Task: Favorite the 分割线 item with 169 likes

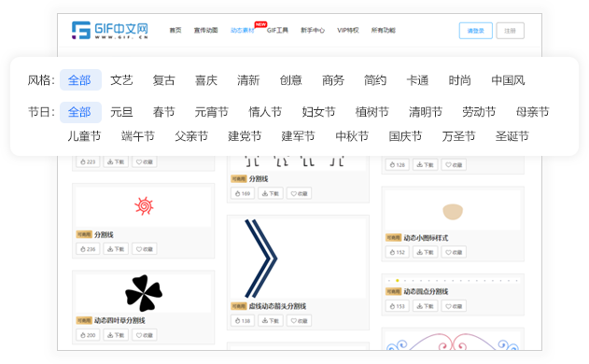Action: click(299, 194)
